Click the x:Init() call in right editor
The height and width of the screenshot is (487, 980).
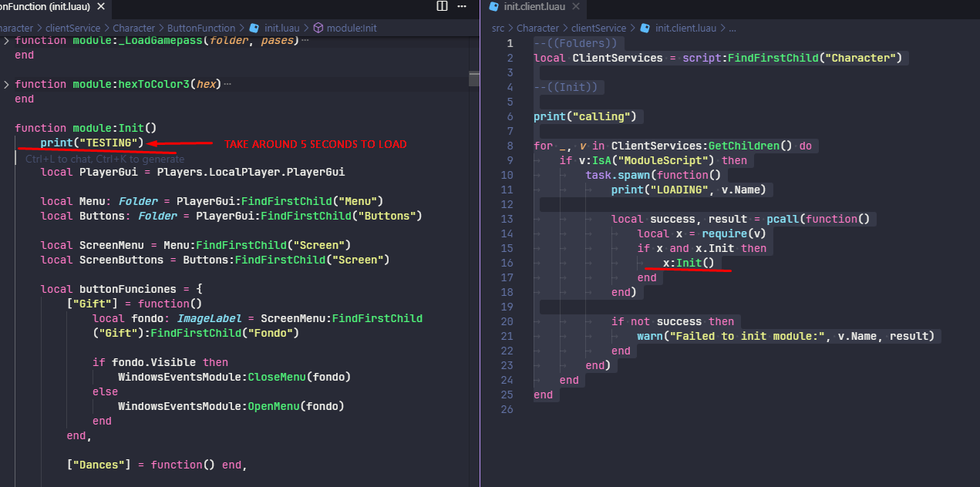tap(689, 263)
